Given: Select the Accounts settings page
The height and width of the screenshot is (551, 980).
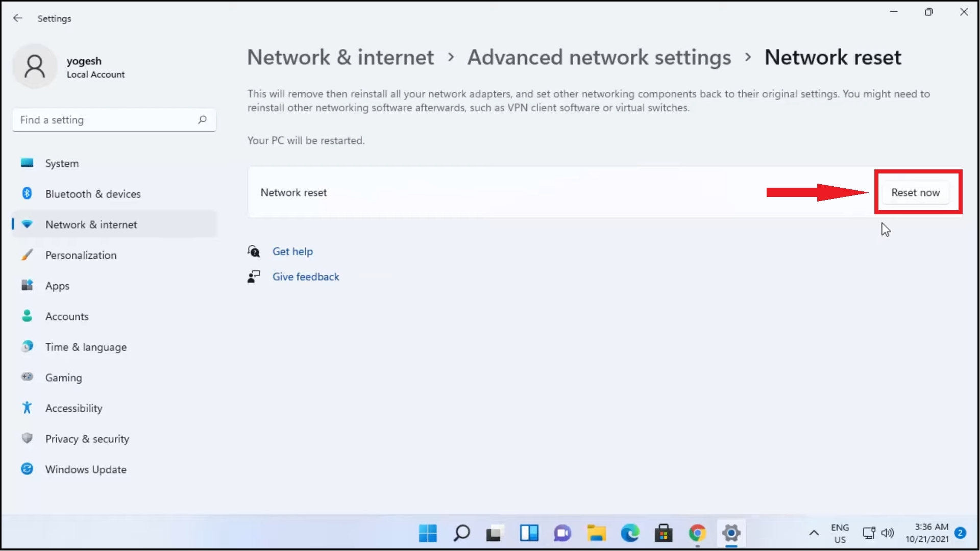Looking at the screenshot, I should coord(66,316).
